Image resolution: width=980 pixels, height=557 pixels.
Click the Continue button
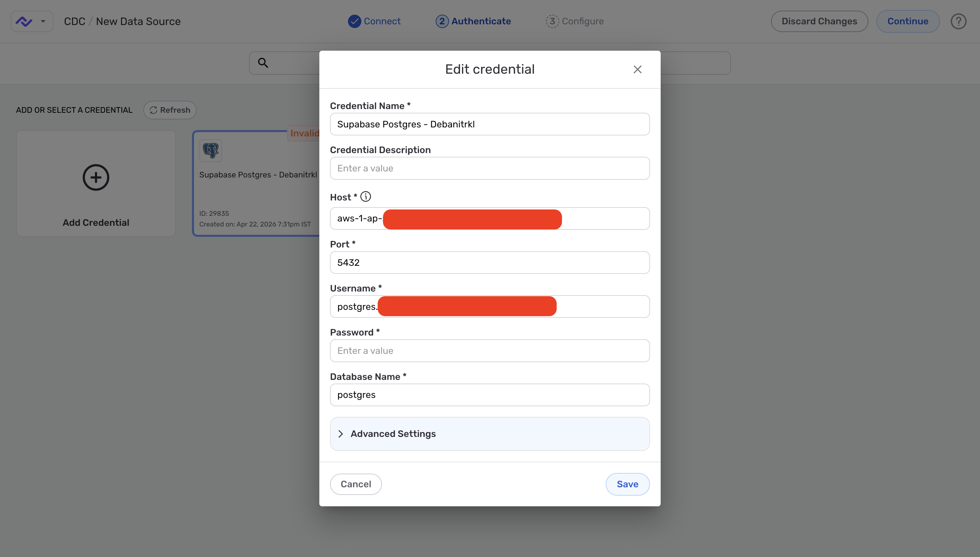click(907, 21)
